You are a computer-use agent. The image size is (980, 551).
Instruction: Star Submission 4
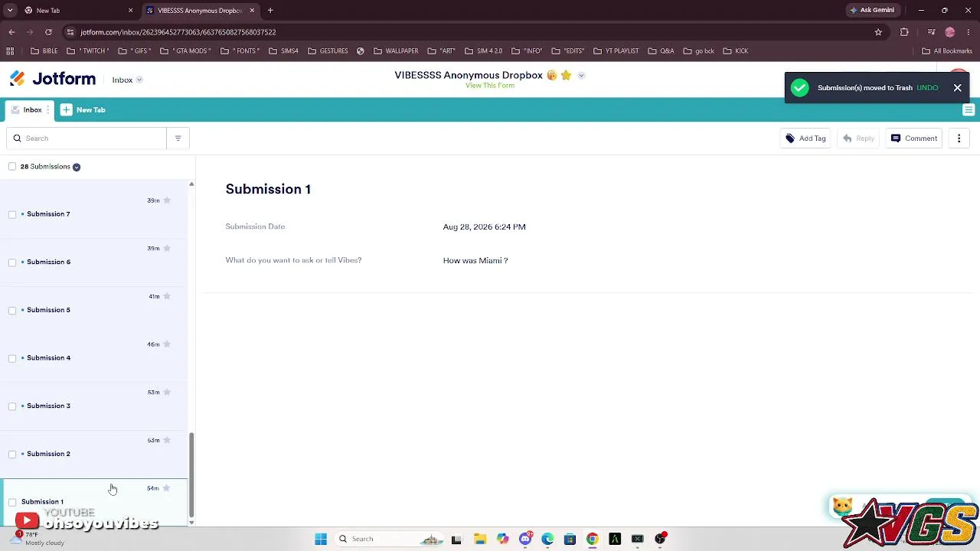(x=167, y=344)
